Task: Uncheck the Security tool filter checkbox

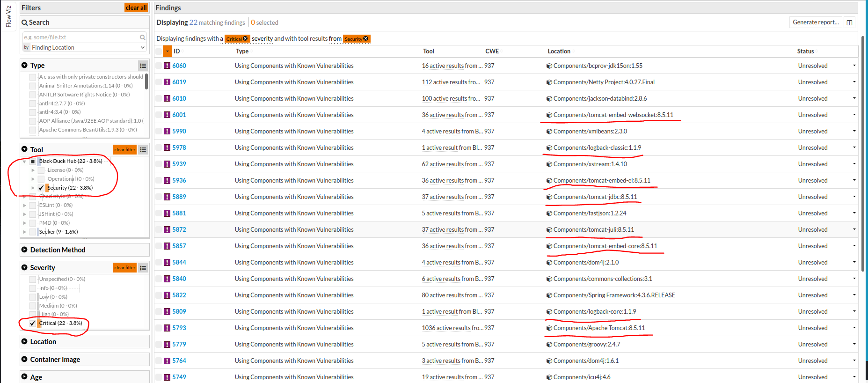Action: (x=41, y=188)
